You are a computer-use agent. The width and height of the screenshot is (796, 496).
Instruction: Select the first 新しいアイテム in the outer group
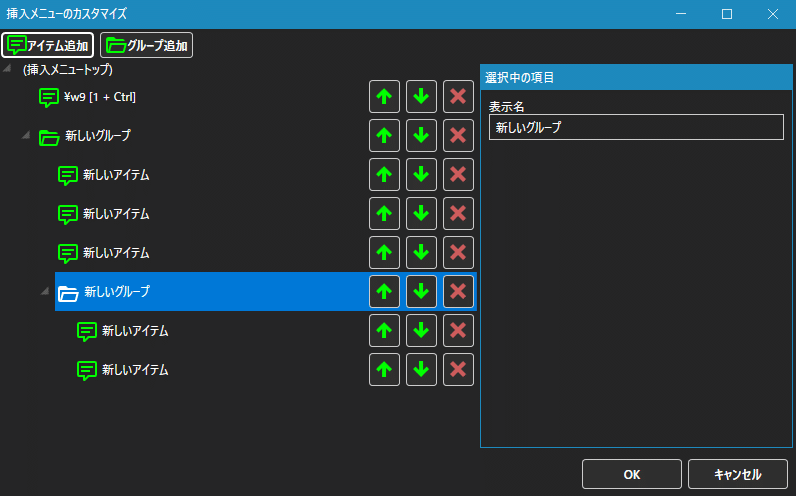266,175
